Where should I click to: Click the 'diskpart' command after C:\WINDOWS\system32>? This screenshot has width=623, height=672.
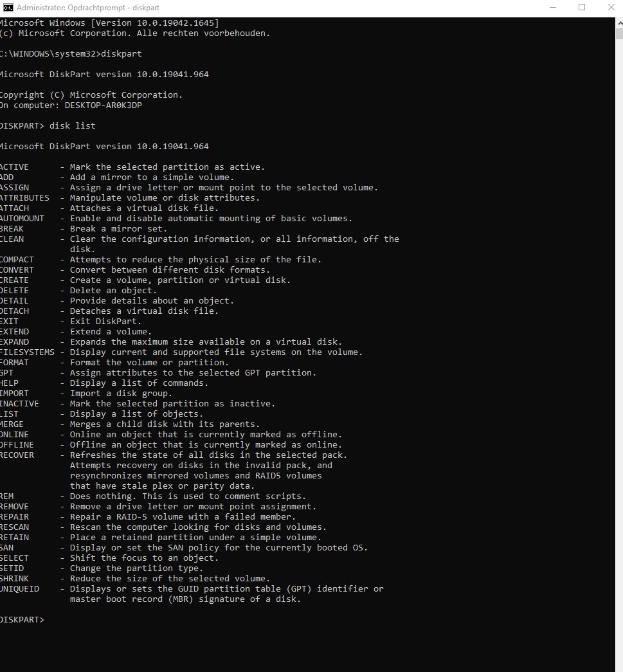point(122,53)
